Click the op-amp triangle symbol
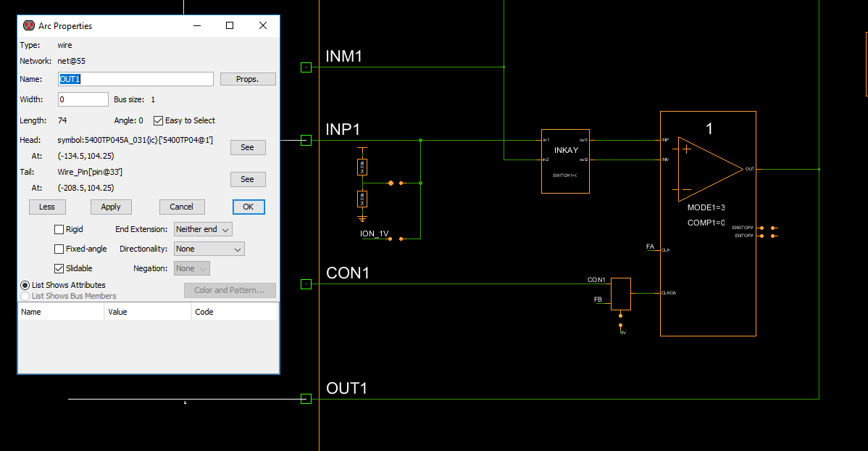868x451 pixels. coord(710,169)
